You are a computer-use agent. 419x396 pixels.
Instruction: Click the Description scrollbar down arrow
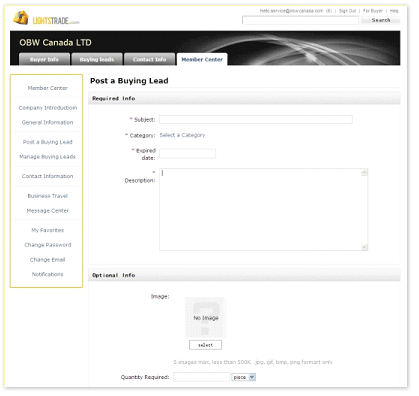pos(364,247)
